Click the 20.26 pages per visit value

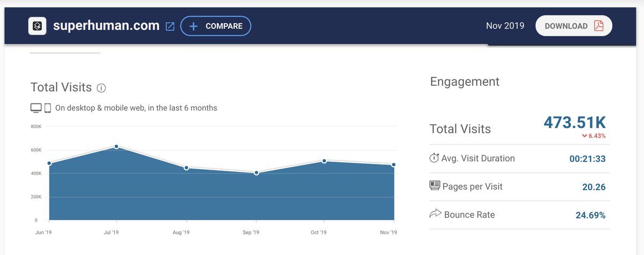594,187
